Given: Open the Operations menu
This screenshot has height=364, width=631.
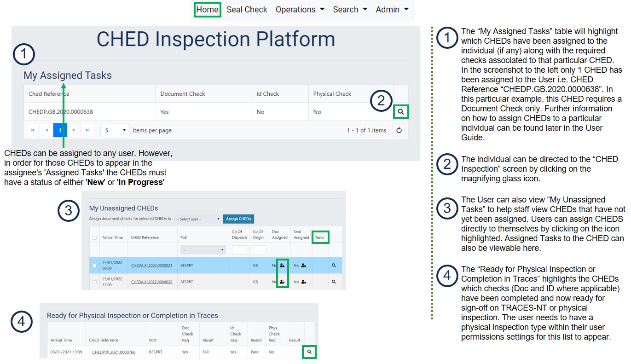Looking at the screenshot, I should (x=300, y=10).
